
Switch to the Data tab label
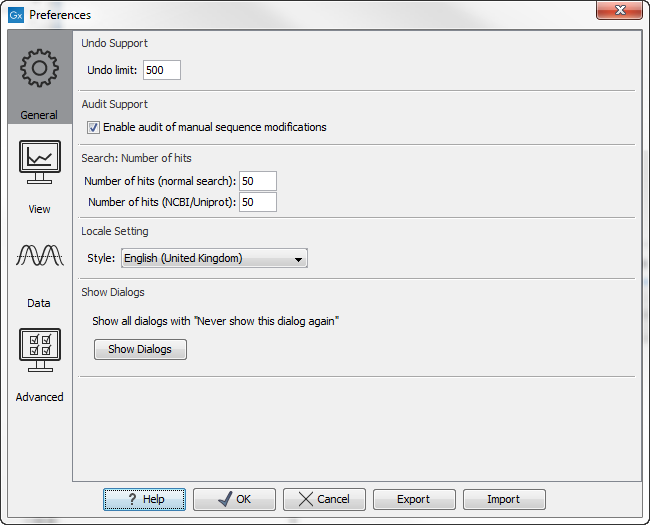point(39,303)
